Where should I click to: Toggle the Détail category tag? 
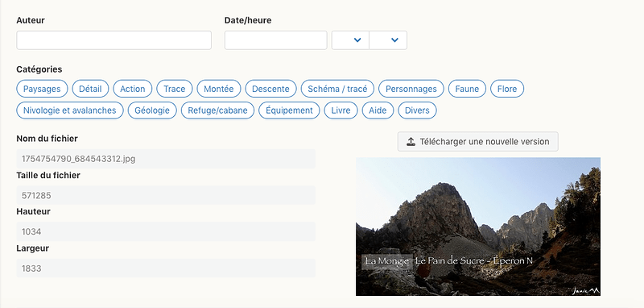[x=90, y=89]
